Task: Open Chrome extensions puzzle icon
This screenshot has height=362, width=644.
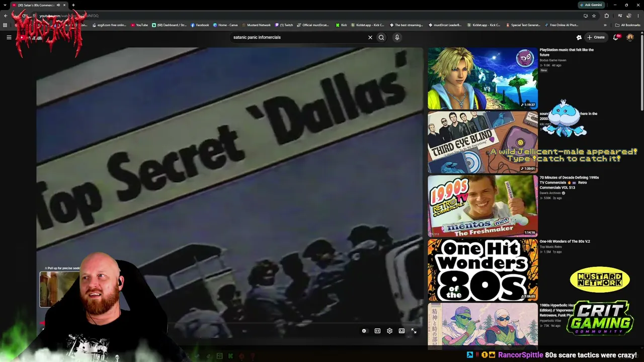Action: pos(606,16)
